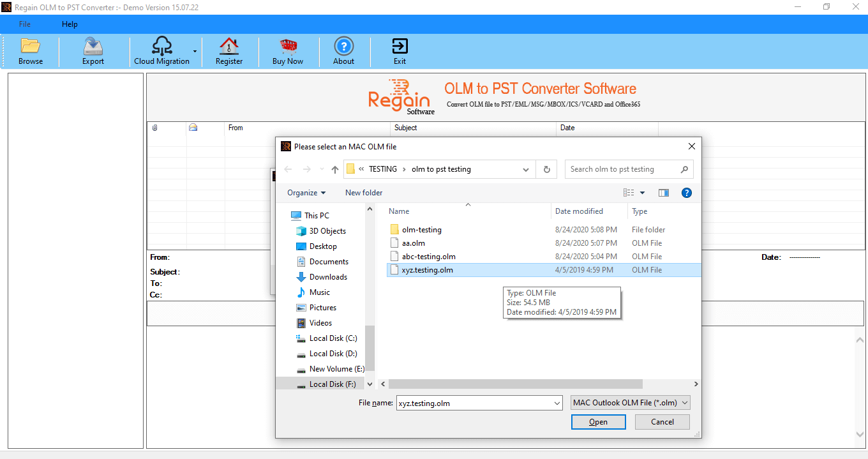Select Downloads in the sidebar

[x=329, y=276]
